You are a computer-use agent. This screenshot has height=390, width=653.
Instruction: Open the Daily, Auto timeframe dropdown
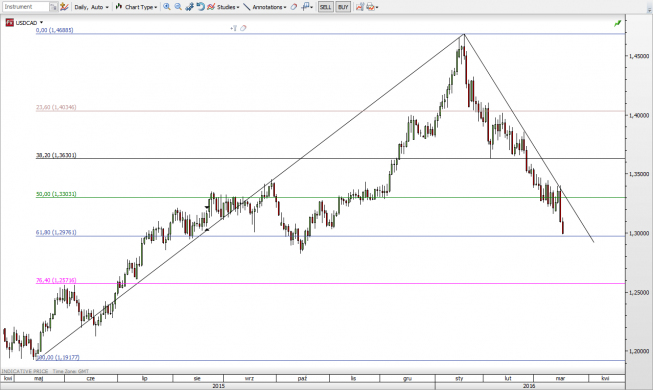click(91, 7)
